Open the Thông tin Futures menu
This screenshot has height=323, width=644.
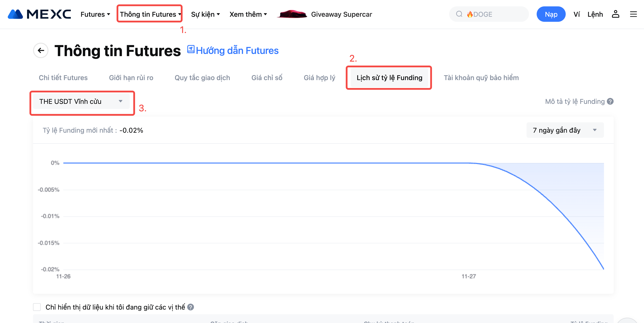click(150, 14)
